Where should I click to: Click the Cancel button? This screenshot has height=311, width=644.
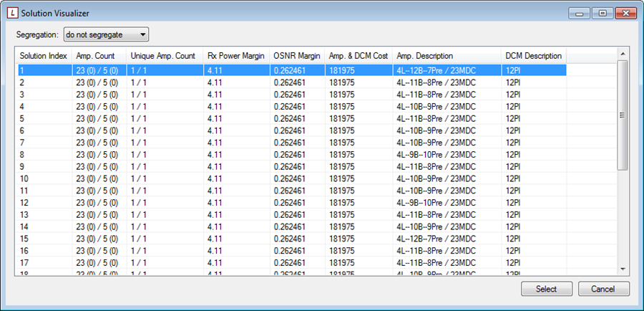click(x=603, y=289)
